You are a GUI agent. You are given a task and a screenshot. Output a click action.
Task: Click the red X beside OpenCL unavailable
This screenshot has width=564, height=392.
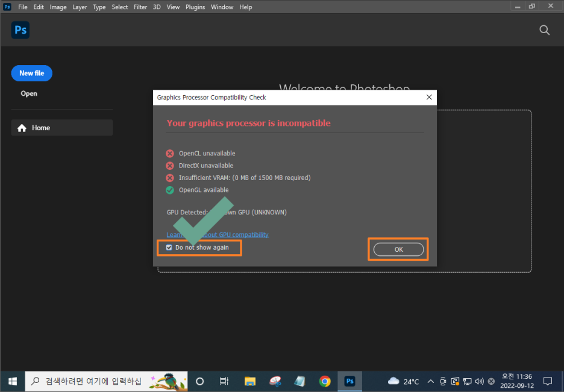tap(170, 154)
